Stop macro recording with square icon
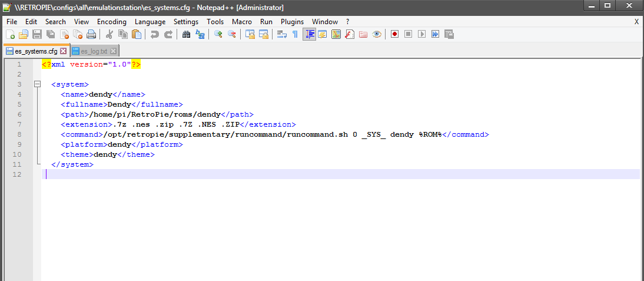This screenshot has width=644, height=281. click(409, 35)
